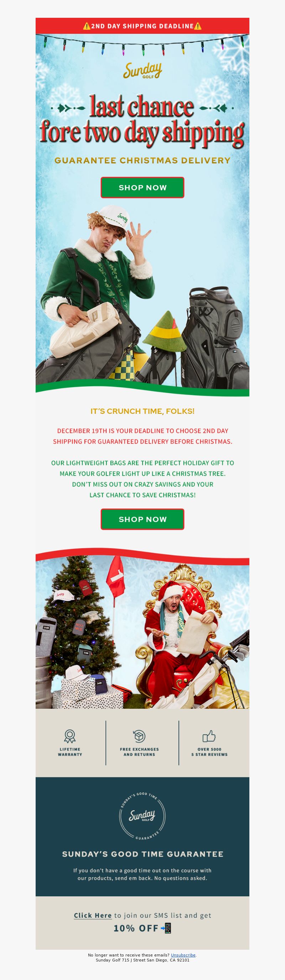
Task: Click the GUARANTEE CHRISTMAS DELIVERY text
Action: click(142, 161)
